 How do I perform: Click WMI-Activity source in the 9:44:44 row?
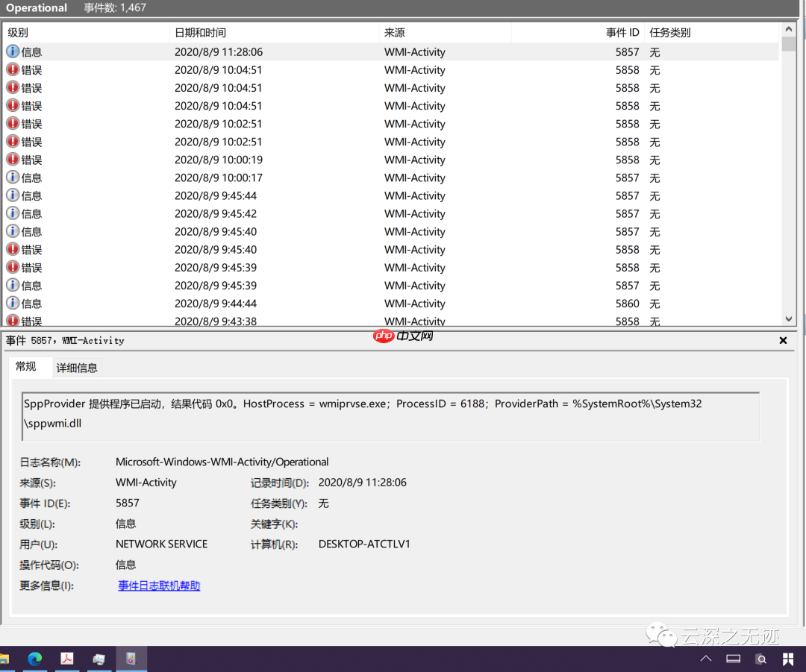(415, 304)
